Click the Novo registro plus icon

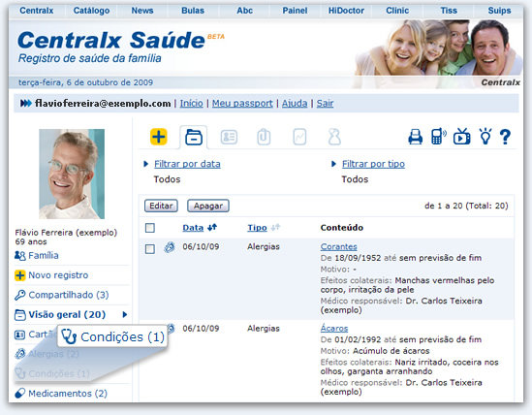[x=20, y=275]
